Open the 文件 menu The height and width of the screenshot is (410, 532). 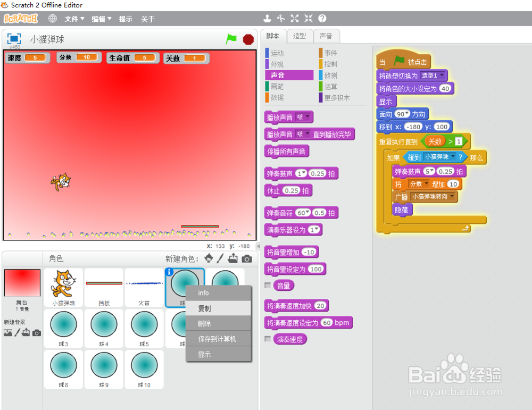click(x=74, y=19)
